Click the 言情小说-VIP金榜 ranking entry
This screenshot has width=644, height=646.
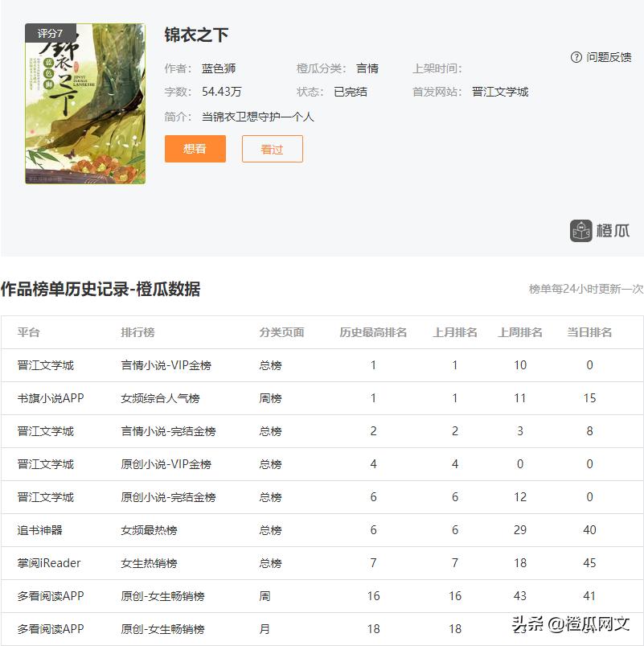coord(164,365)
